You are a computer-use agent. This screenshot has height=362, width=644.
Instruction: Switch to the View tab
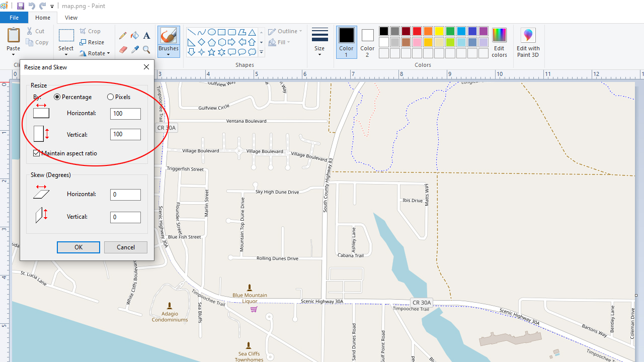point(71,18)
